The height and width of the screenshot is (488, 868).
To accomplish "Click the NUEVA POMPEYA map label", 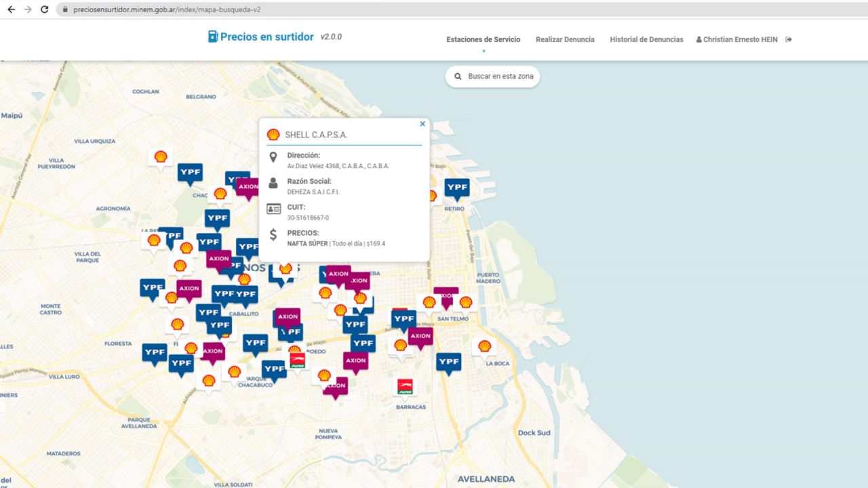I will [x=328, y=434].
